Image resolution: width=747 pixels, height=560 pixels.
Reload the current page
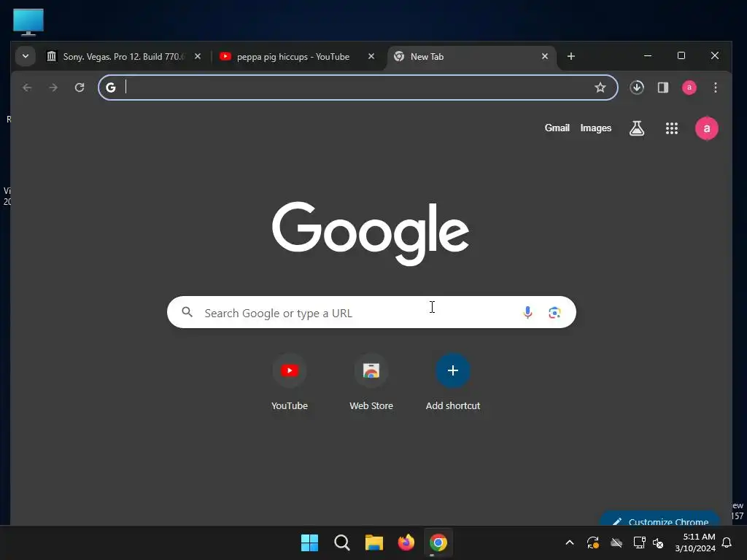pyautogui.click(x=80, y=87)
